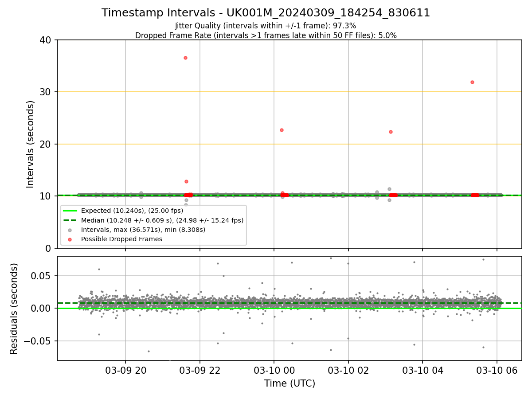Click the '03-10 00' time tick label
This screenshot has height=399, width=532.
[274, 371]
